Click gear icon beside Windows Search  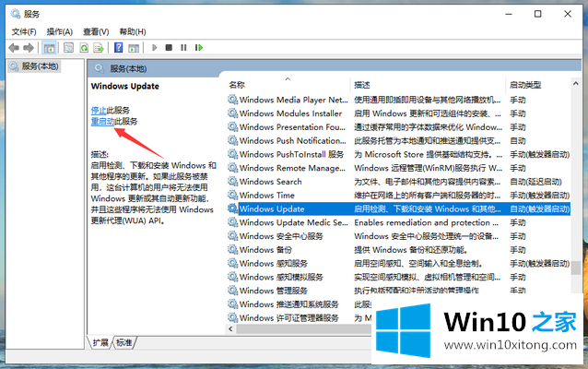(233, 182)
